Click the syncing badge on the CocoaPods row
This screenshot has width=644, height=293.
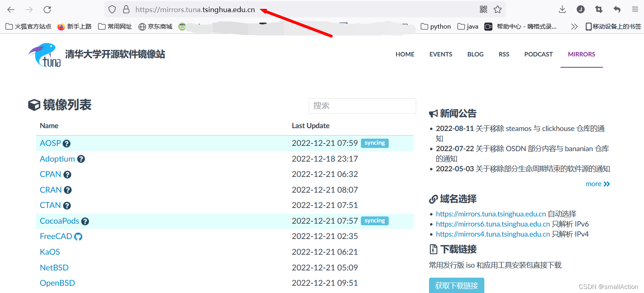click(375, 221)
